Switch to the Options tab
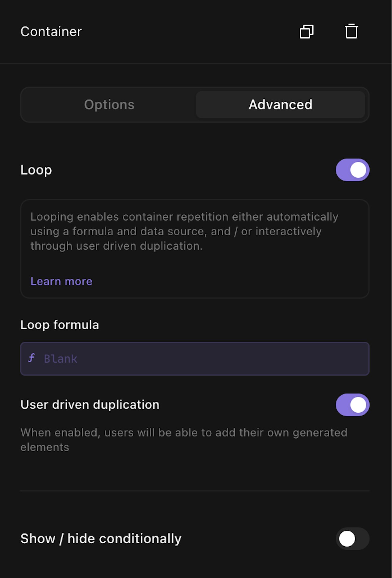Screen dimensions: 392x578 click(x=109, y=105)
